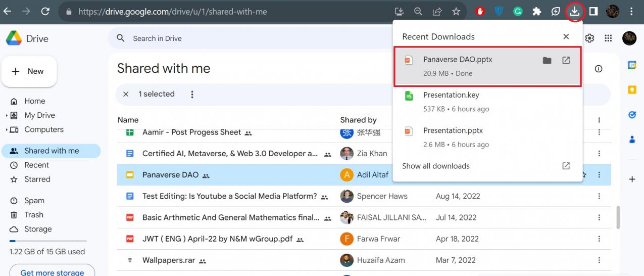Screen dimensions: 644x276
Task: Open options for JWT April-22 row
Action: [x=599, y=239]
